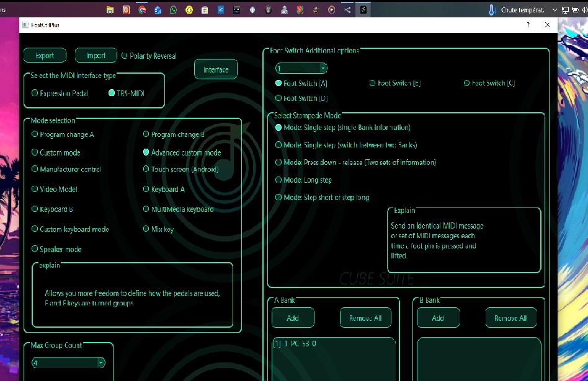Select the '[1] 1 PC 53 0' entry
The image size is (588, 381).
pyautogui.click(x=295, y=344)
